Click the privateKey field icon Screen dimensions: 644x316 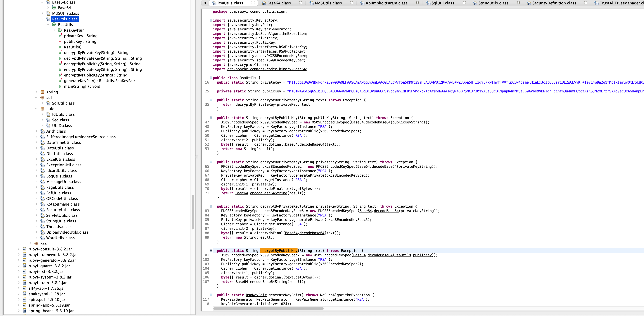pos(60,36)
